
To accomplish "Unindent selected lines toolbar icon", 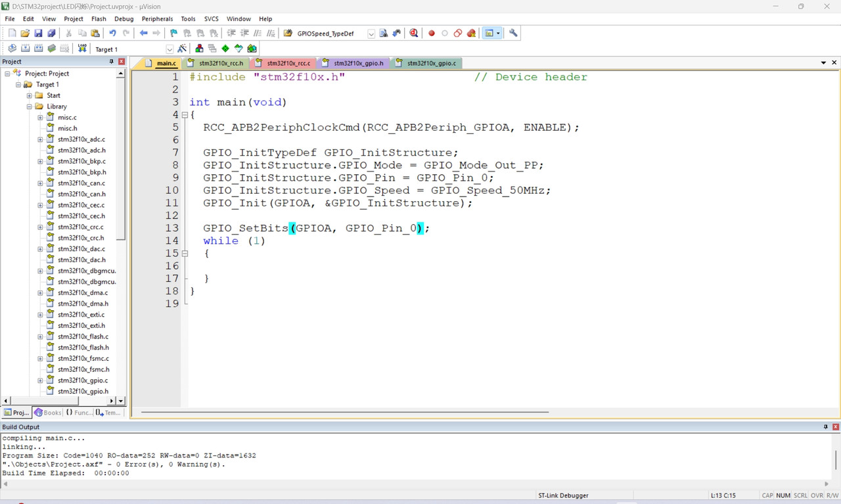I will [244, 33].
